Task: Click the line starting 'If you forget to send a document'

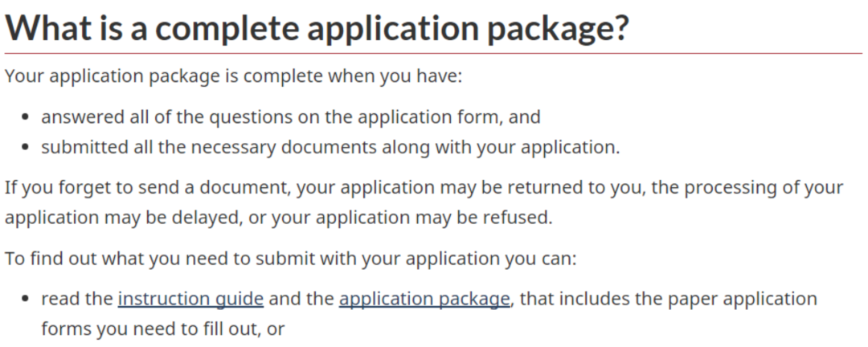Action: click(424, 188)
